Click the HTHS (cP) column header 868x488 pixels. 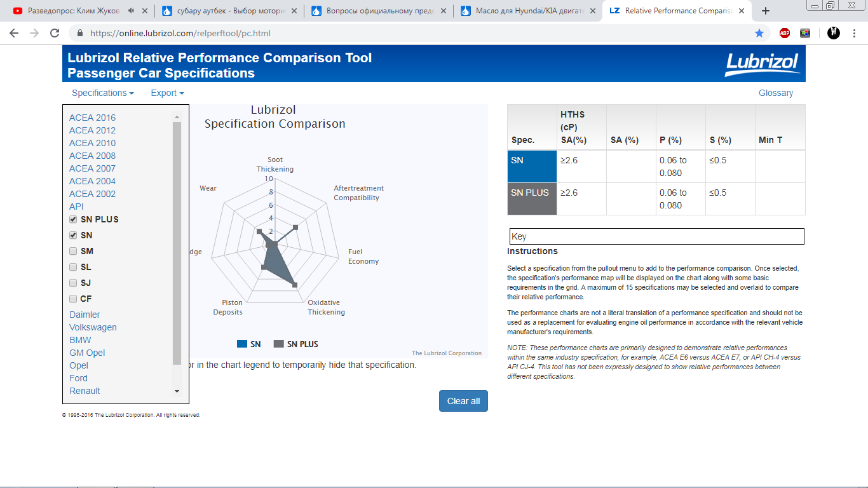pyautogui.click(x=581, y=127)
